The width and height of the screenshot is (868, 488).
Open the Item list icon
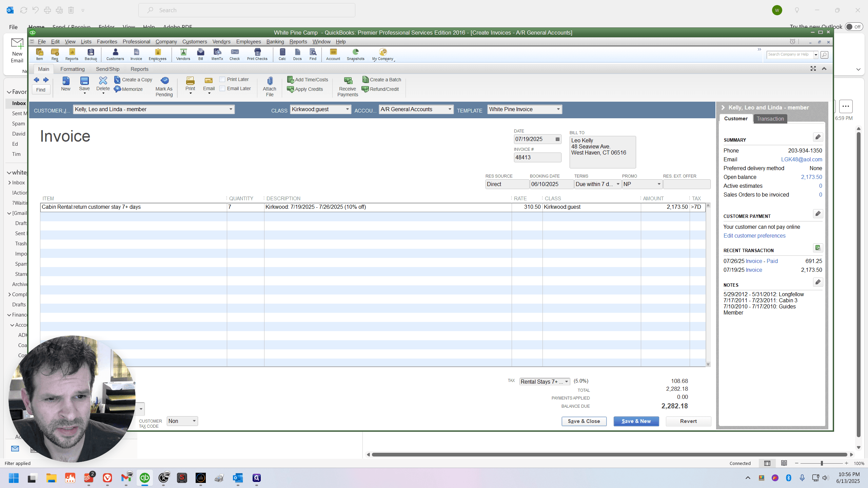click(x=40, y=54)
